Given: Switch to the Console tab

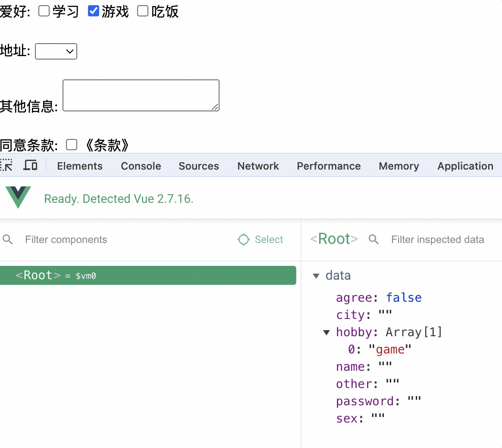Looking at the screenshot, I should coord(141,166).
